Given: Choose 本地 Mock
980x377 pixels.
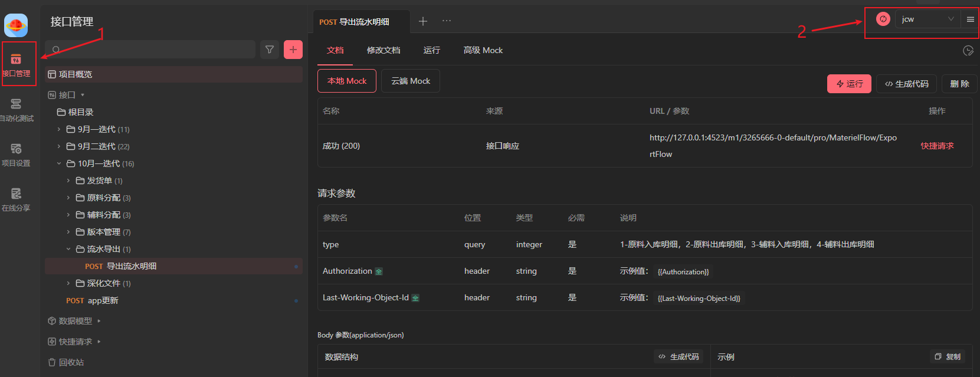Looking at the screenshot, I should coord(347,81).
